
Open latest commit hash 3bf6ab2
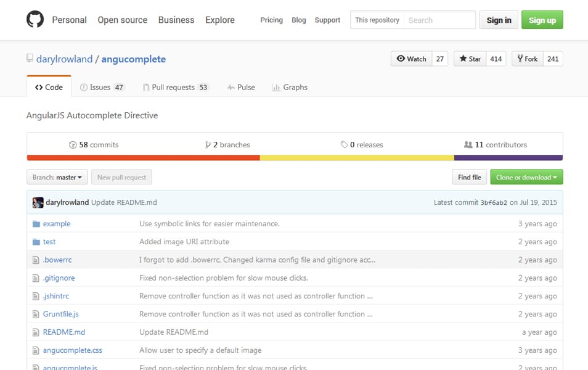[x=494, y=203]
